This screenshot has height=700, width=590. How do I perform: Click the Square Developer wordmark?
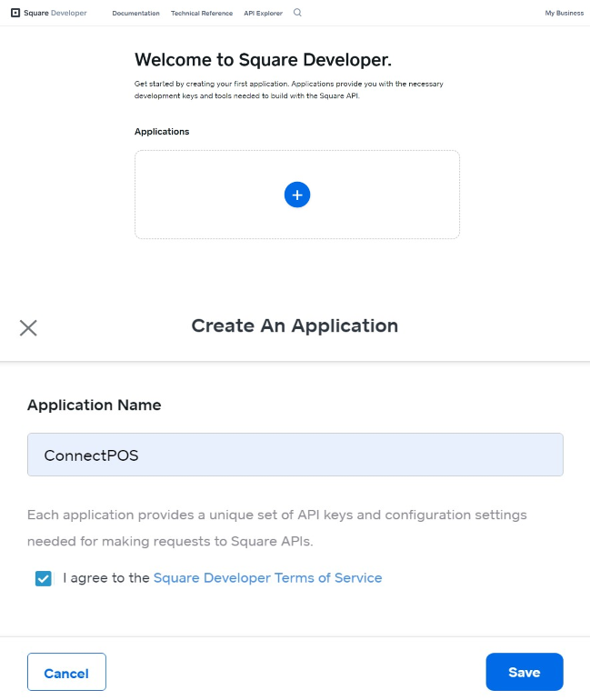click(55, 13)
